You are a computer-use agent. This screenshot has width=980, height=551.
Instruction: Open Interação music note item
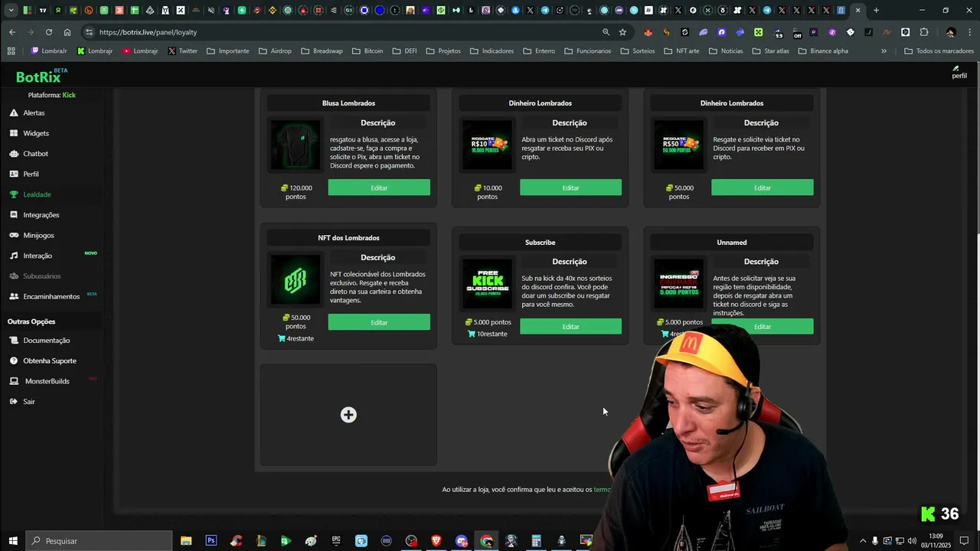37,256
